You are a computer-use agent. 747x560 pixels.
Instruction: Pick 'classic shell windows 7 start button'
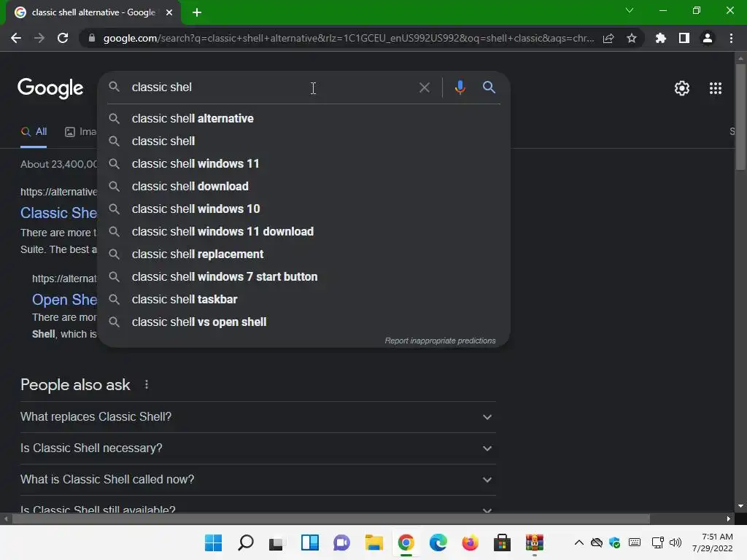(304, 276)
